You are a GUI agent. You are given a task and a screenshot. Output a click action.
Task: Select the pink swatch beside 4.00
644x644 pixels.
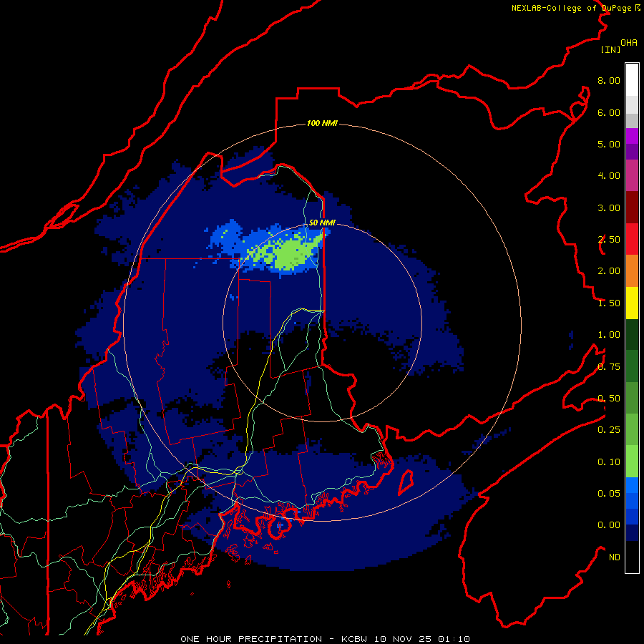pyautogui.click(x=632, y=175)
